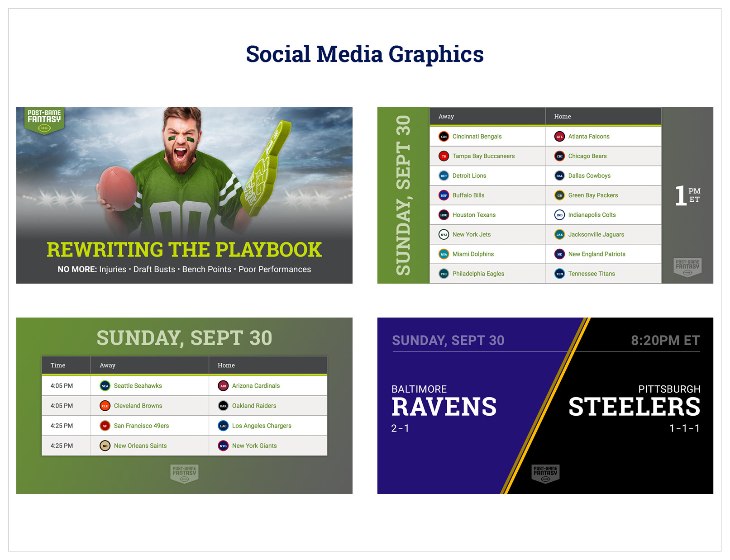Click the Oakland Raiders OAK logo

click(x=223, y=406)
